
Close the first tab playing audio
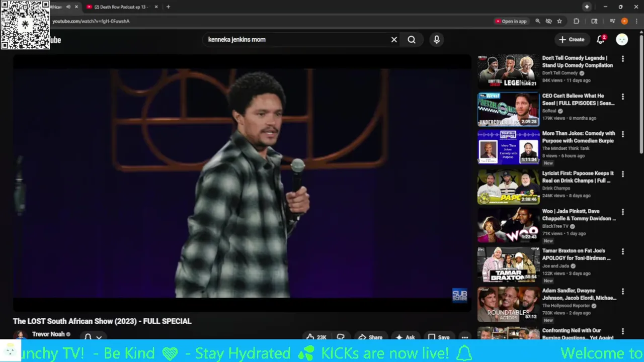click(x=76, y=7)
